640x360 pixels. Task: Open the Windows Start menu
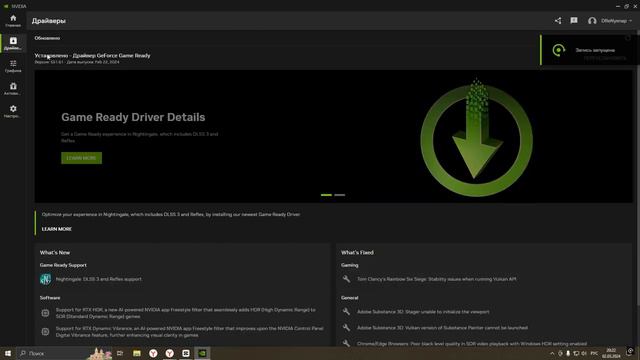[x=8, y=353]
